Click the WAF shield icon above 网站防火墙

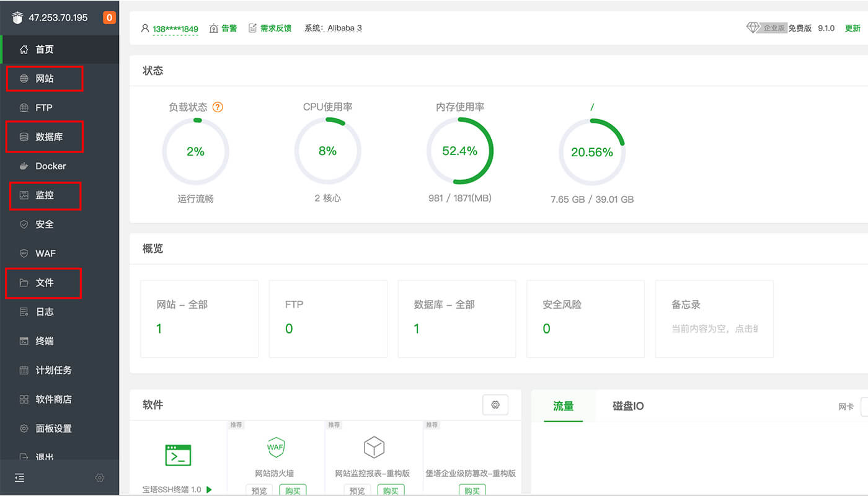click(x=275, y=447)
